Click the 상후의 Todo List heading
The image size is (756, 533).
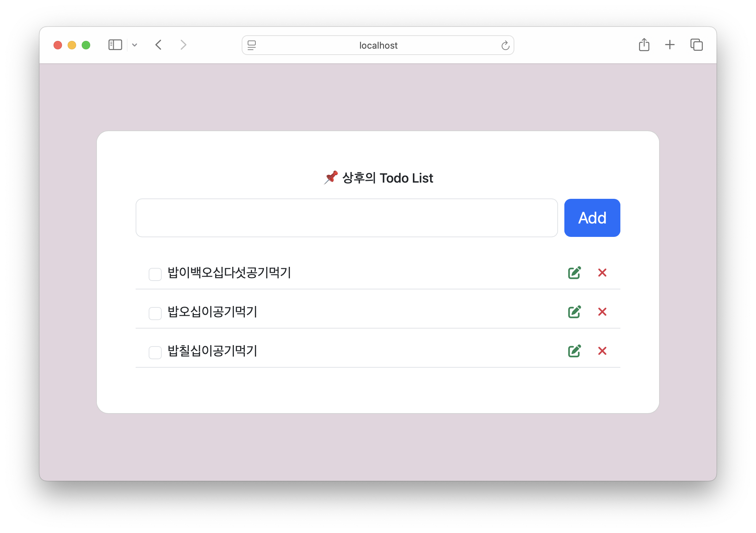378,178
